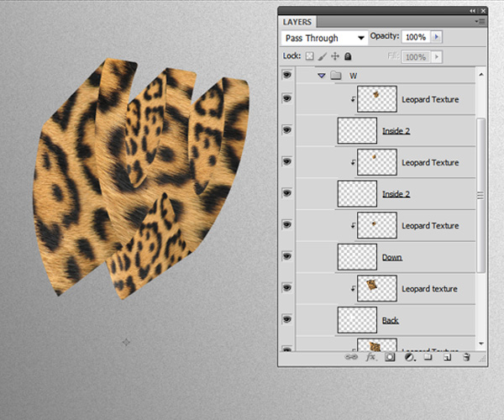Lock transparent pixels checkerboard icon
Image resolution: width=504 pixels, height=420 pixels.
pyautogui.click(x=309, y=56)
